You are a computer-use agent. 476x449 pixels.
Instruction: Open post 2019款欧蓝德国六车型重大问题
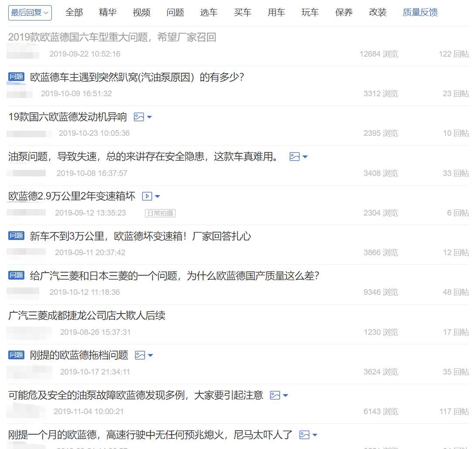click(x=112, y=37)
